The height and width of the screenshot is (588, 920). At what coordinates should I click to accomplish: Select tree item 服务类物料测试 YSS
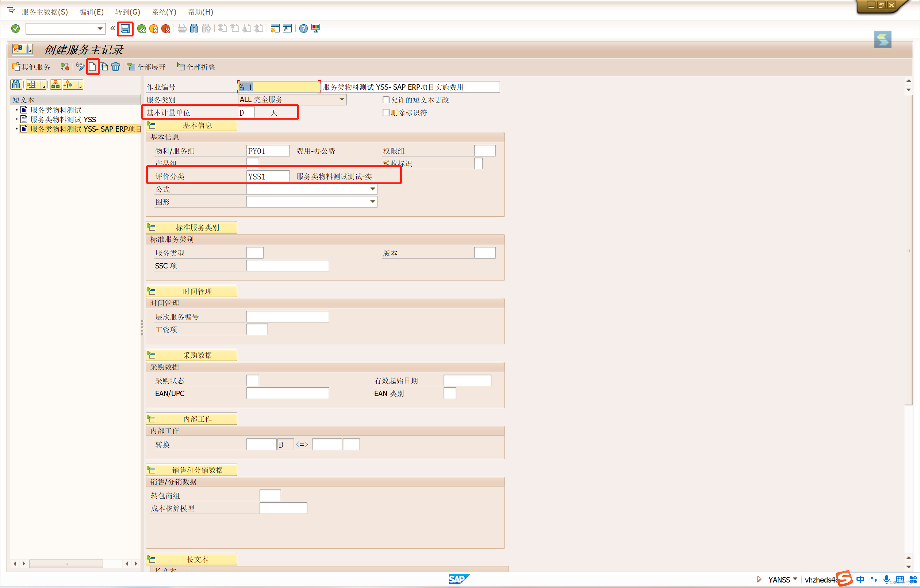(63, 120)
